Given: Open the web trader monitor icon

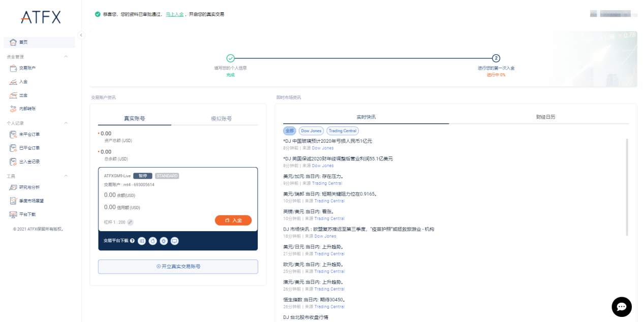Looking at the screenshot, I should 175,241.
